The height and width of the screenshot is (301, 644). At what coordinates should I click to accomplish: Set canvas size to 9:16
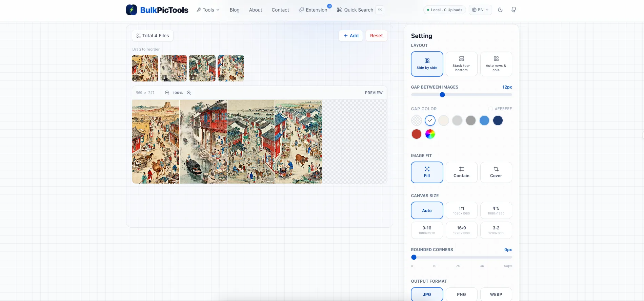[427, 230]
